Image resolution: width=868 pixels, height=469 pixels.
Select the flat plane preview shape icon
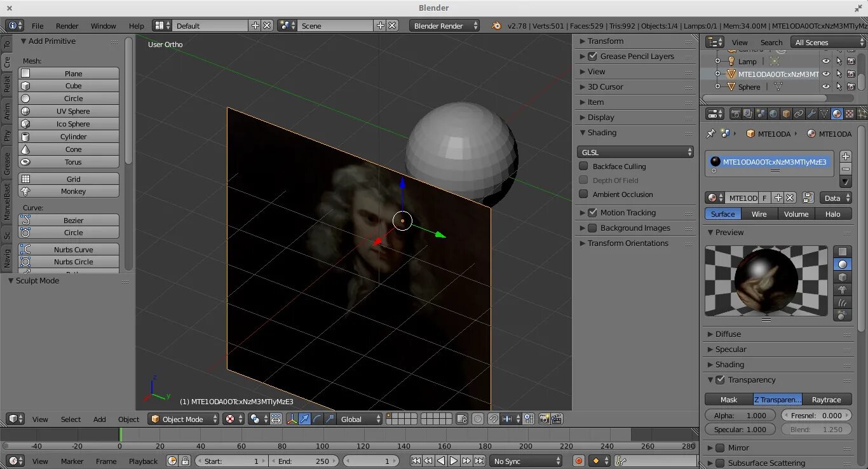[x=843, y=252]
